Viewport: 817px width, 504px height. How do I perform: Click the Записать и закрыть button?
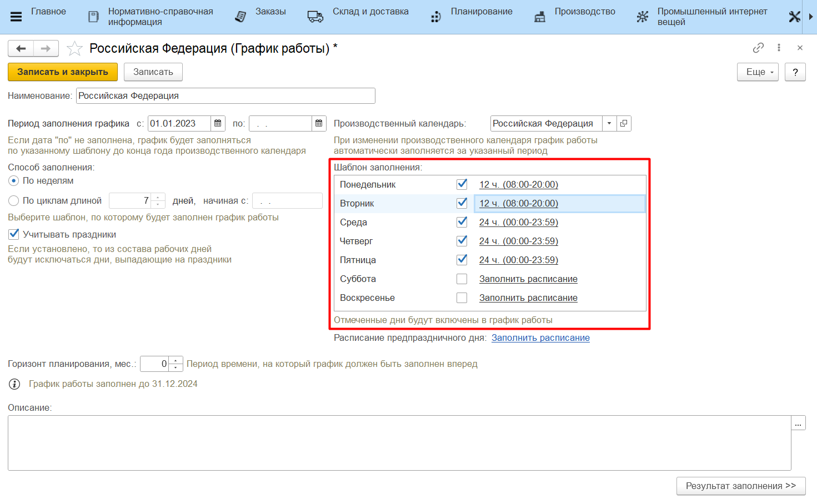pos(62,72)
